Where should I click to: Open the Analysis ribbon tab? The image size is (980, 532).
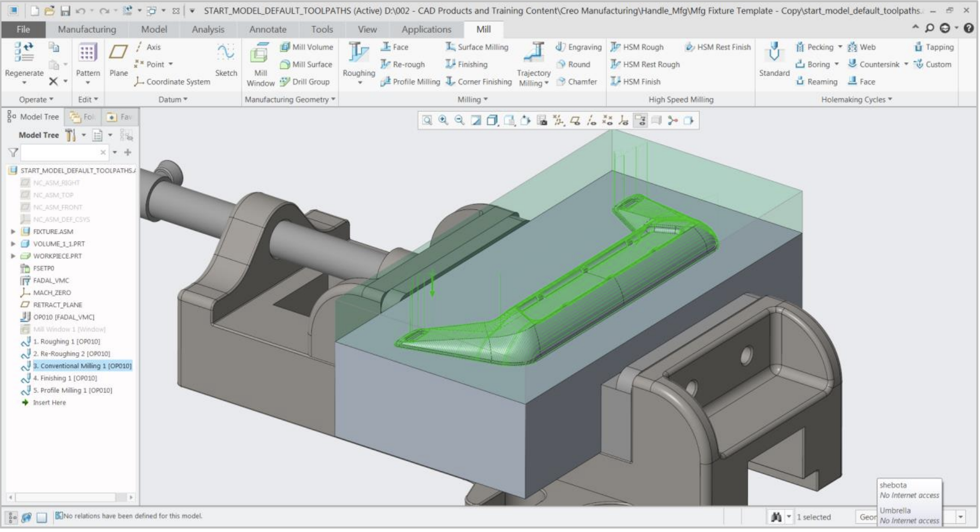click(208, 30)
